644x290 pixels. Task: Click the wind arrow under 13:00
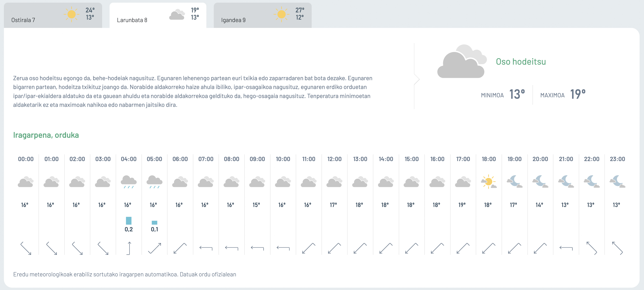(x=360, y=248)
